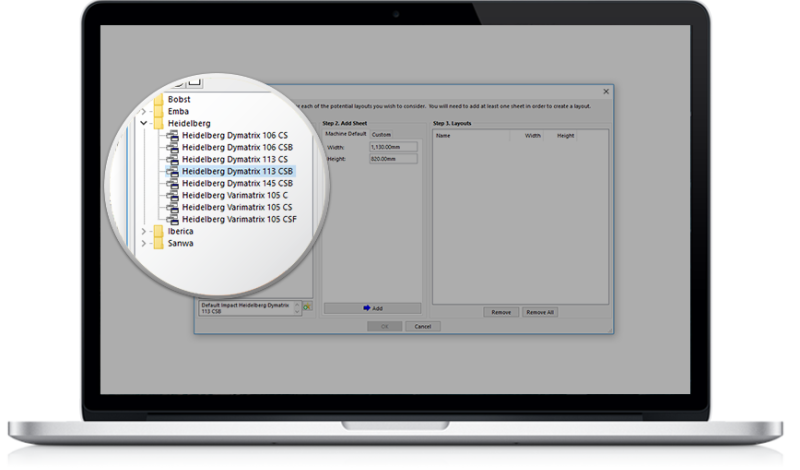This screenshot has height=470, width=800.
Task: Select Heidelberg Varimatrix 105 CS
Action: (237, 207)
